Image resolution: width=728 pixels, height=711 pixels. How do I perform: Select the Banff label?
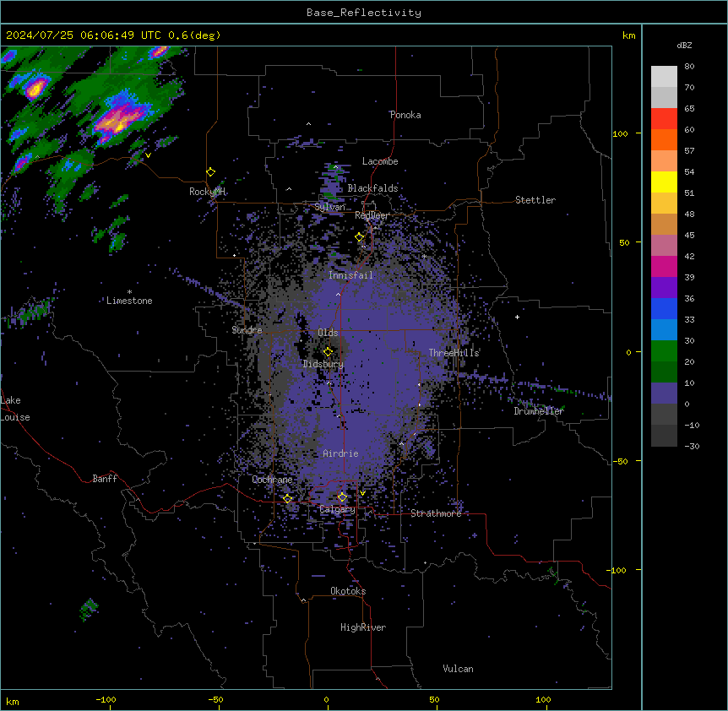click(105, 479)
